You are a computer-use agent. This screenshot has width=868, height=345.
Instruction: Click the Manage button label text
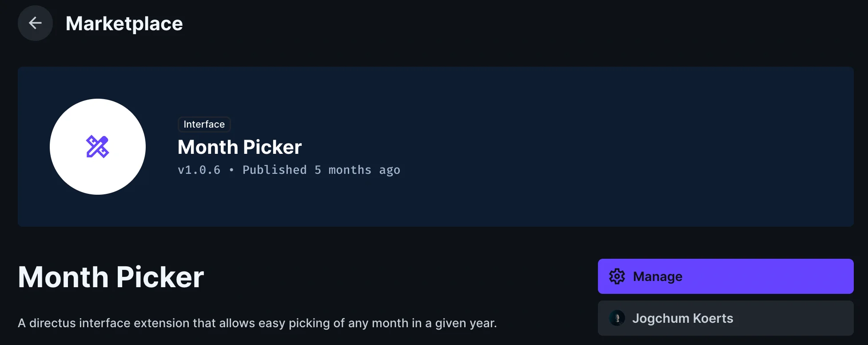(x=657, y=277)
